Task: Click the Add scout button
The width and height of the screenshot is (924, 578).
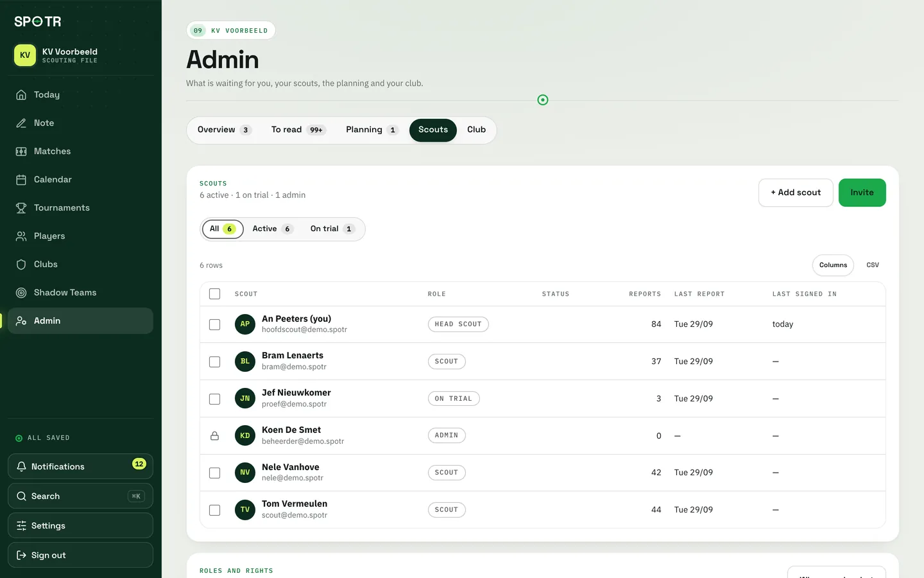Action: [x=796, y=193]
